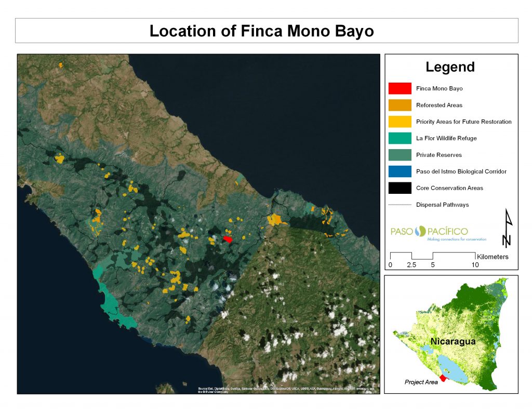Click the 'Making connections for conservation' tagline
Image resolution: width=532 pixels, height=411 pixels.
click(x=457, y=239)
